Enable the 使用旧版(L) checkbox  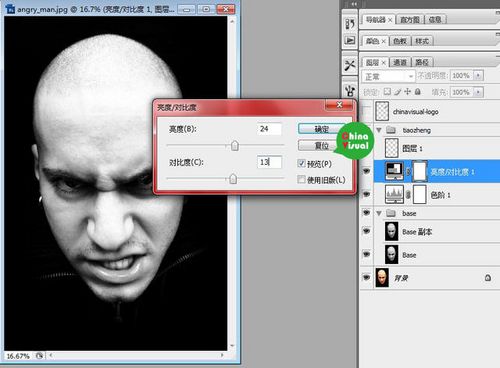301,180
